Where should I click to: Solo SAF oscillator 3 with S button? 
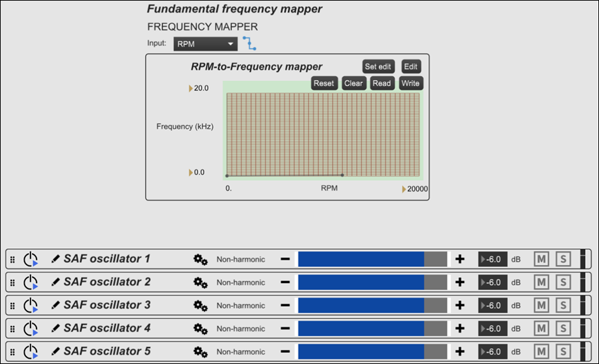coord(563,306)
